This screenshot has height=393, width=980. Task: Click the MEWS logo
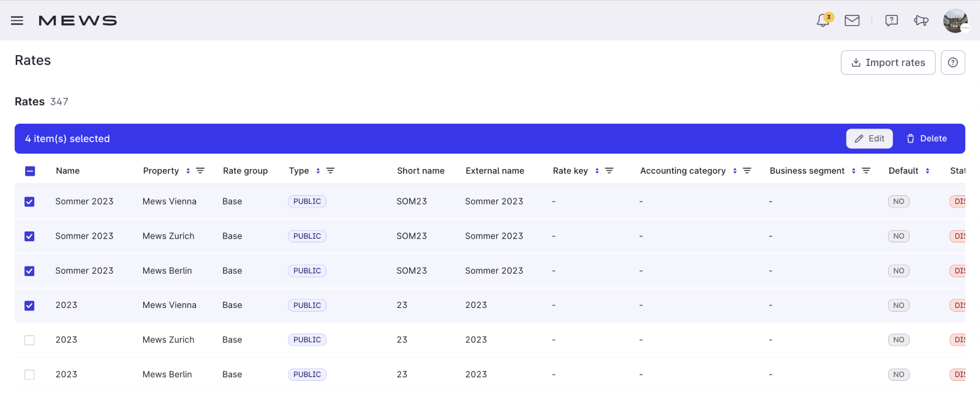click(x=78, y=21)
